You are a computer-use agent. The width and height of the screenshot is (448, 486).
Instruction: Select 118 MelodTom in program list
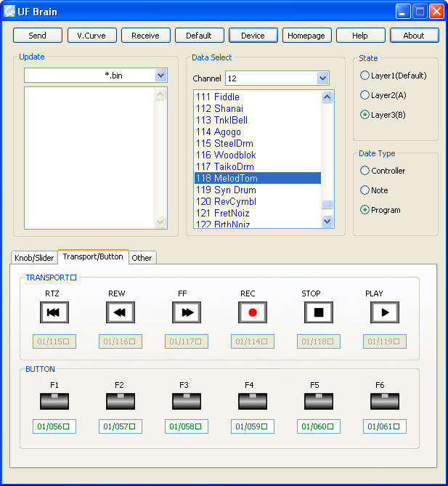258,178
